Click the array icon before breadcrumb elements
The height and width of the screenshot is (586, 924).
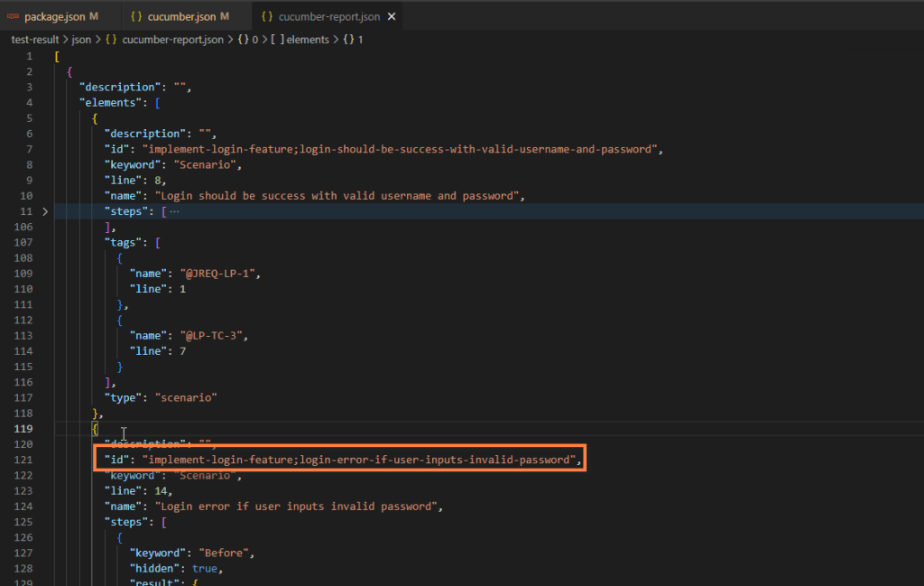point(277,40)
